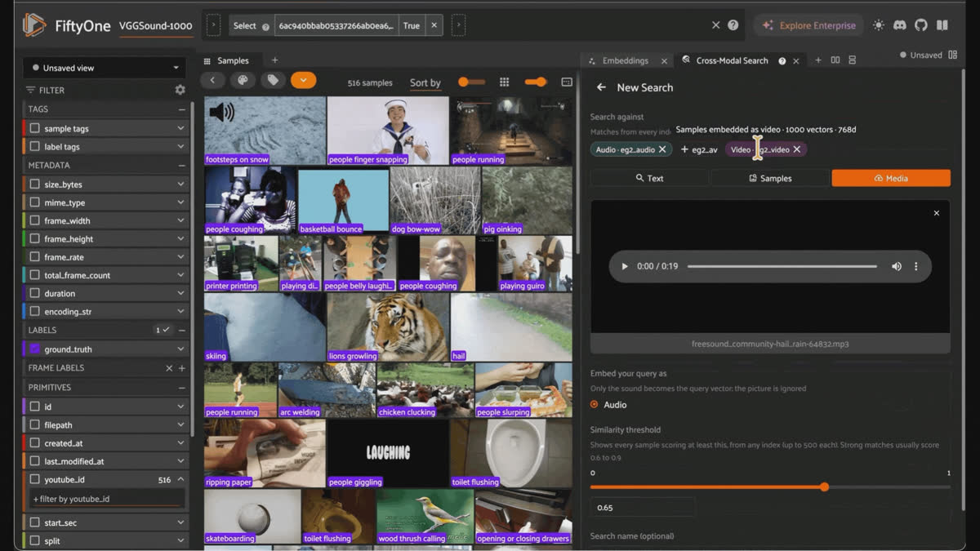This screenshot has height=551, width=980.
Task: Add a new panel beside Cross-Modal Search
Action: 818,60
